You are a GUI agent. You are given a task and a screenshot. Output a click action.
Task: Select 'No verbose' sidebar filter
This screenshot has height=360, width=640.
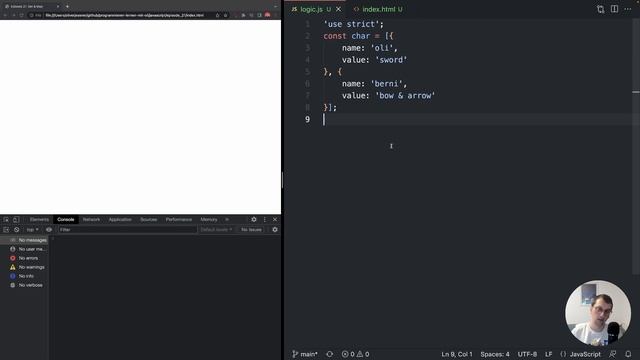[24, 285]
